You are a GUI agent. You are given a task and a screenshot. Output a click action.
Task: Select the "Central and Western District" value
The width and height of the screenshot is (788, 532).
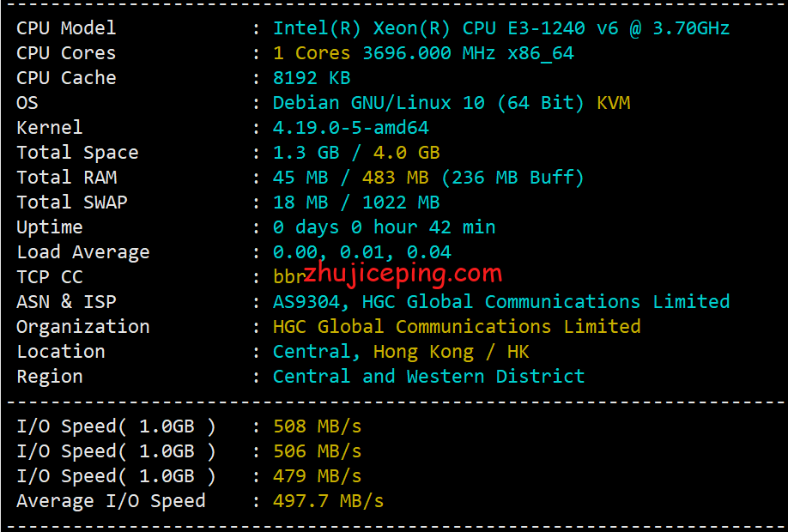(428, 377)
